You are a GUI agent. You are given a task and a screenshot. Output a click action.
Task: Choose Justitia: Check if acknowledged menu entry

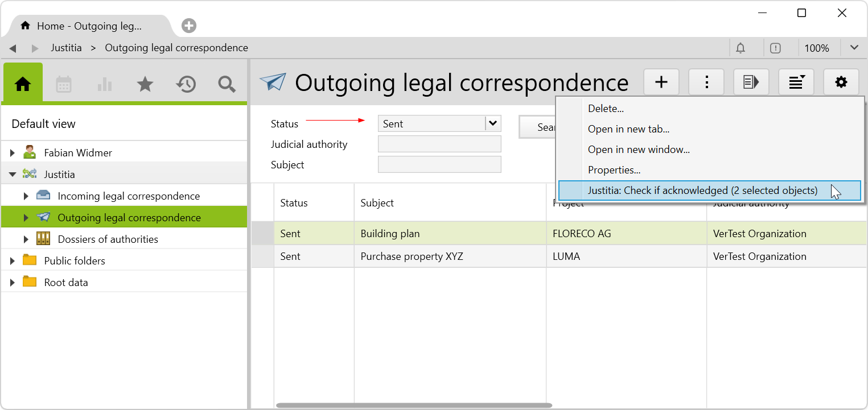coord(702,190)
